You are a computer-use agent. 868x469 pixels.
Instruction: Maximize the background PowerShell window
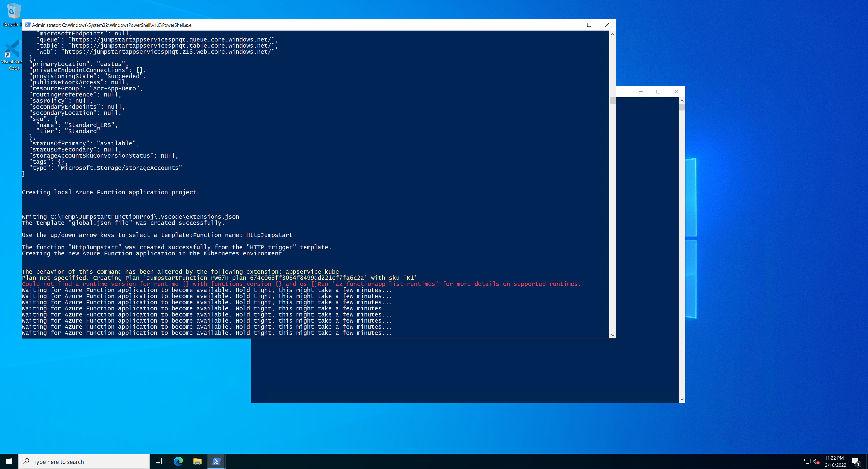[x=659, y=92]
